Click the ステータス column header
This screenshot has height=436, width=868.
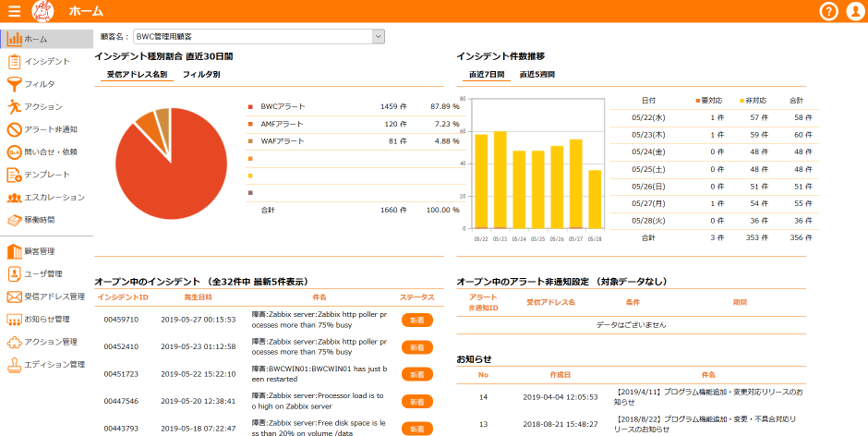coord(416,297)
